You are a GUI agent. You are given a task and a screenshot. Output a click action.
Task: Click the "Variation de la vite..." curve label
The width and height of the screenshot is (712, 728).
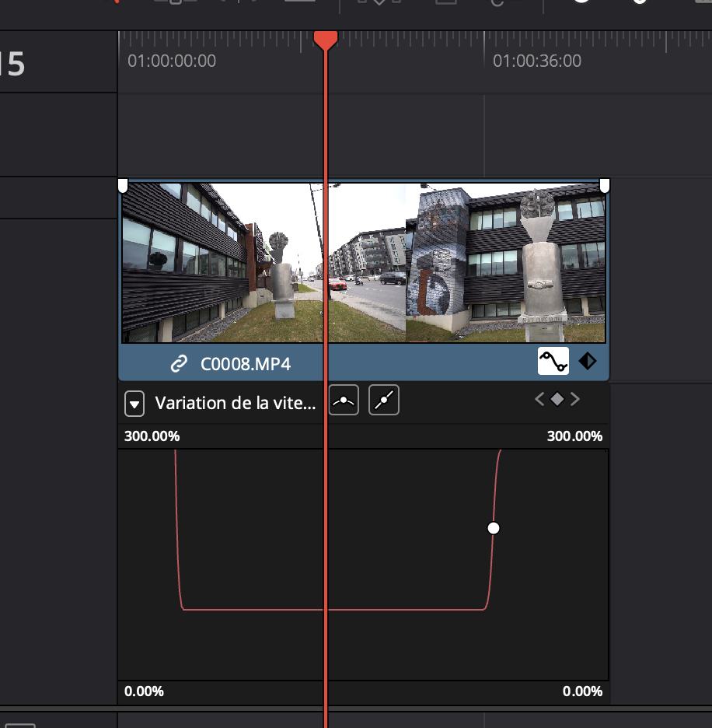pyautogui.click(x=235, y=403)
